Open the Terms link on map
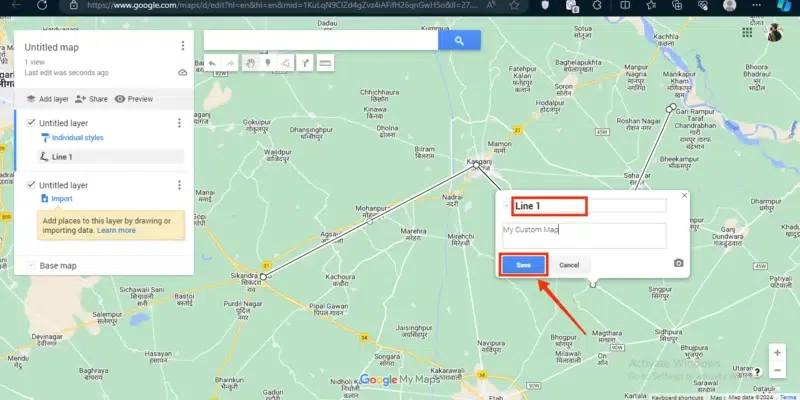 click(787, 397)
